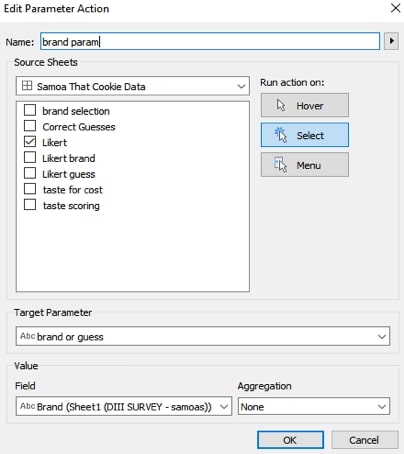Click the Menu cursor icon
This screenshot has height=454, width=404.
(x=280, y=165)
